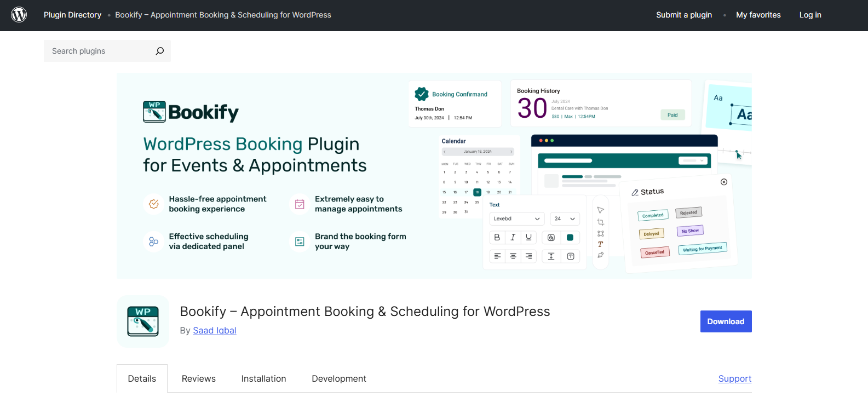This screenshot has height=397, width=868.
Task: Select the No Show status badge
Action: [x=690, y=231]
